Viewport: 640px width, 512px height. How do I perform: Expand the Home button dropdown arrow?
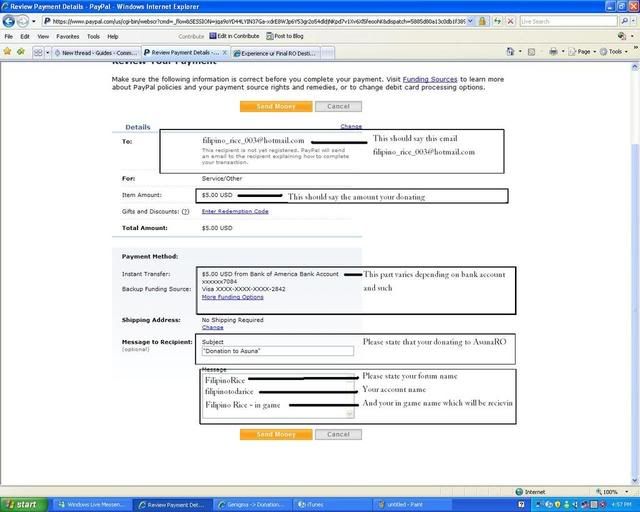(520, 51)
